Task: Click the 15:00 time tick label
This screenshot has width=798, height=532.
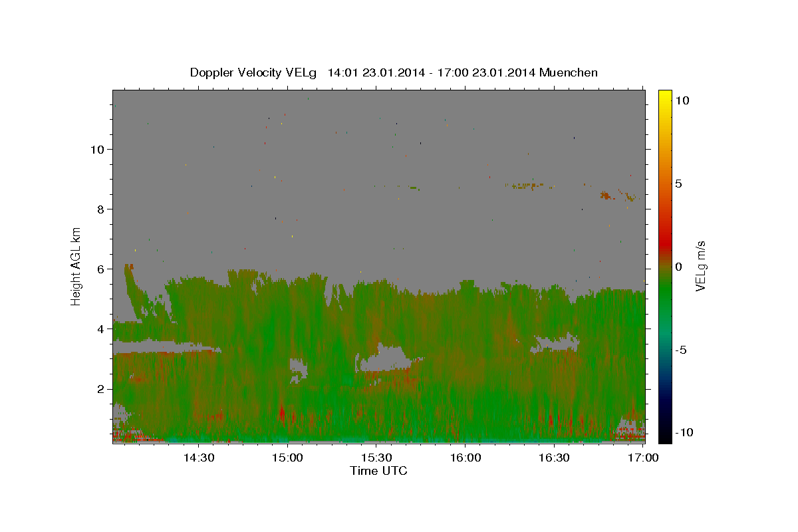Action: (287, 458)
